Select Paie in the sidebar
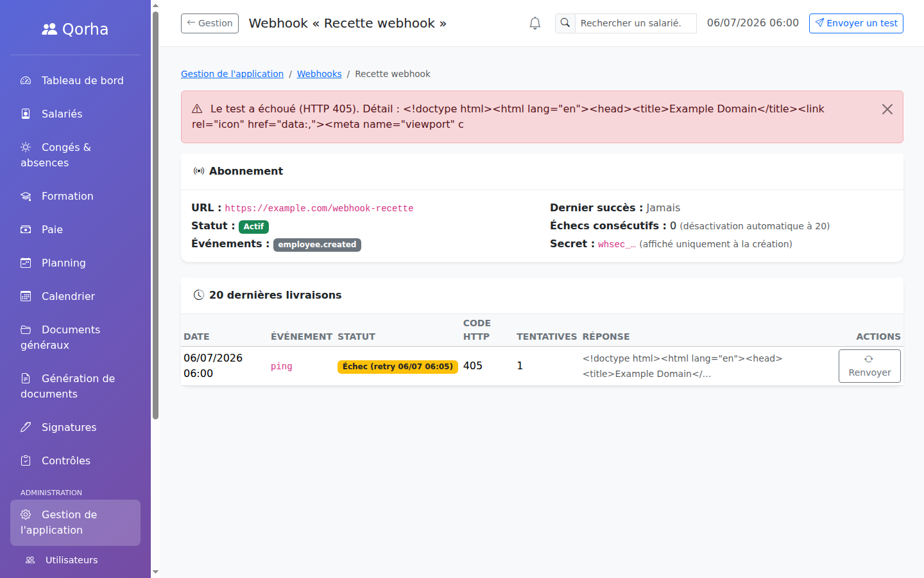 coord(75,229)
